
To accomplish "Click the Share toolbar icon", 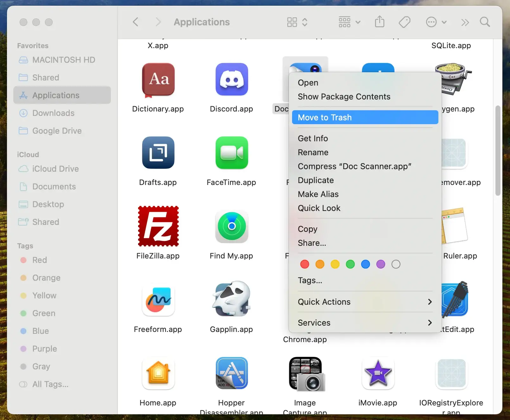I will (x=379, y=22).
